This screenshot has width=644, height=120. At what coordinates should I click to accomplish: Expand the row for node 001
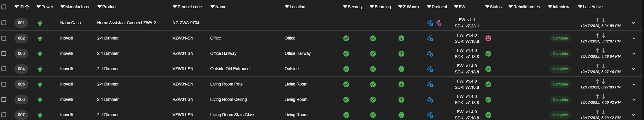[633, 23]
